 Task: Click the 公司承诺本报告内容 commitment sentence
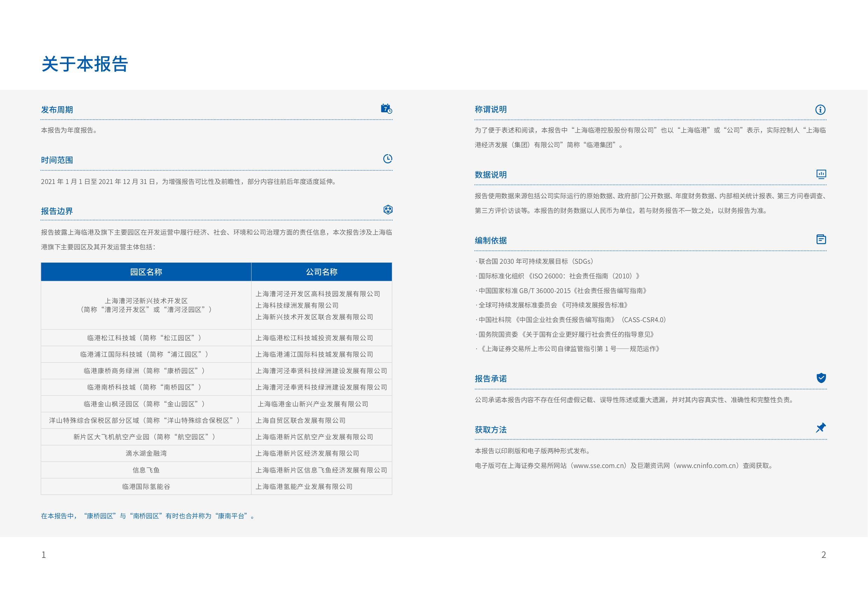click(x=634, y=400)
